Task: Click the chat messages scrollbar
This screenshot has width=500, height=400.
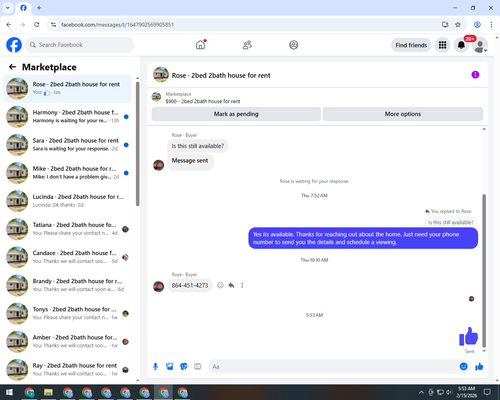Action: pyautogui.click(x=484, y=271)
